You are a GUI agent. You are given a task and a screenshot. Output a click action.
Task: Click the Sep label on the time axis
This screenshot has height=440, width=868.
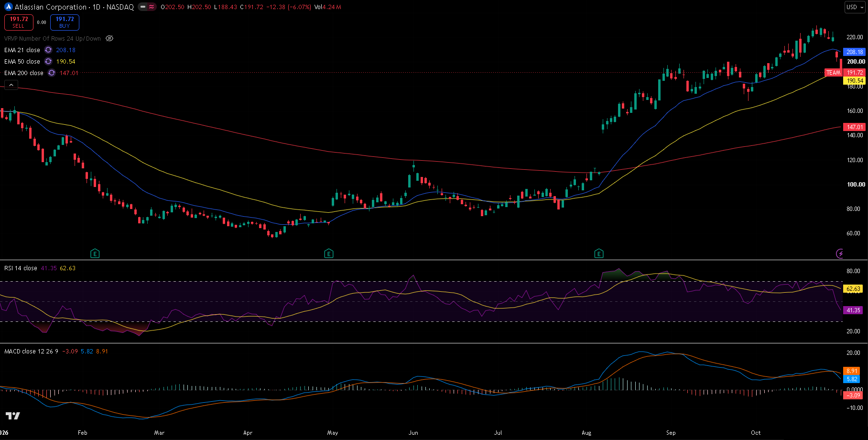pyautogui.click(x=671, y=433)
